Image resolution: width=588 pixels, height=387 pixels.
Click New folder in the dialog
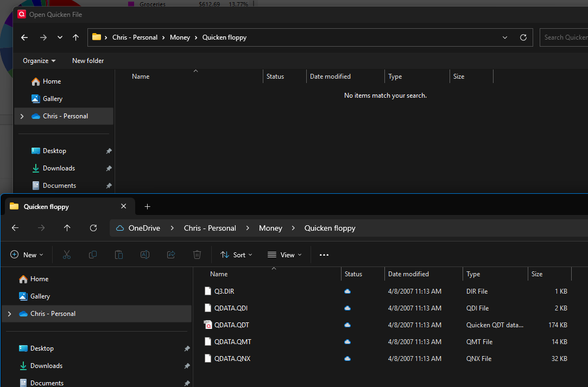point(88,61)
